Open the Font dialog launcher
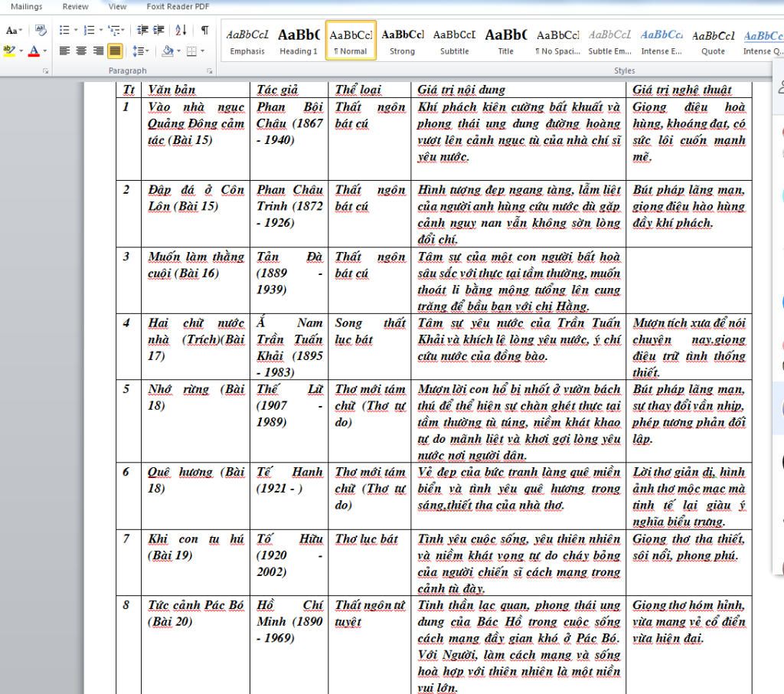 pyautogui.click(x=45, y=71)
